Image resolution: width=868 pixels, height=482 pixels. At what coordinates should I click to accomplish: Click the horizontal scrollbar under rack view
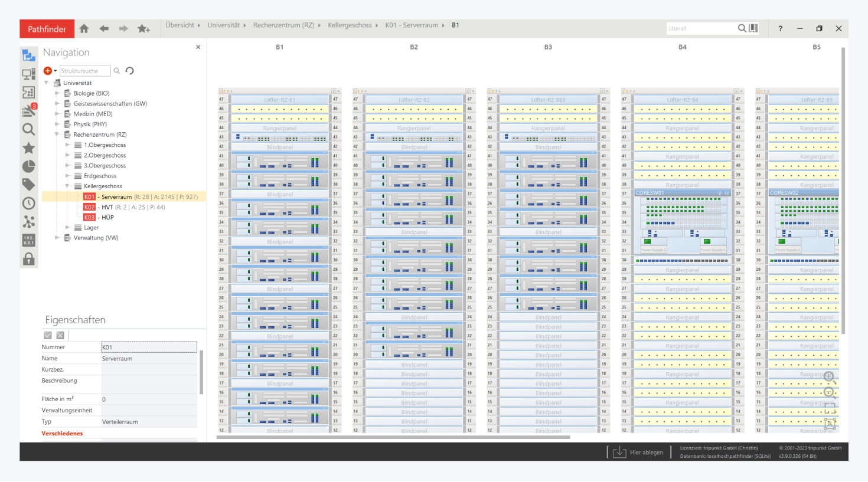point(393,437)
